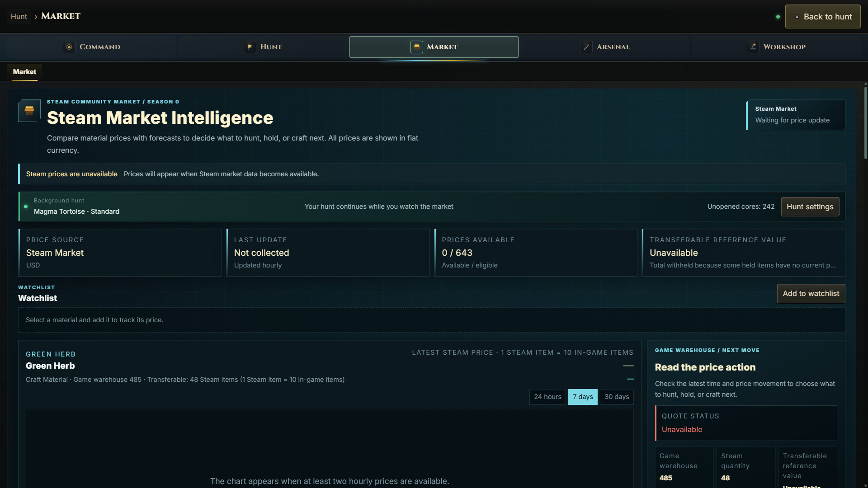This screenshot has width=868, height=488.
Task: Click the Command tab crown icon
Action: [69, 47]
